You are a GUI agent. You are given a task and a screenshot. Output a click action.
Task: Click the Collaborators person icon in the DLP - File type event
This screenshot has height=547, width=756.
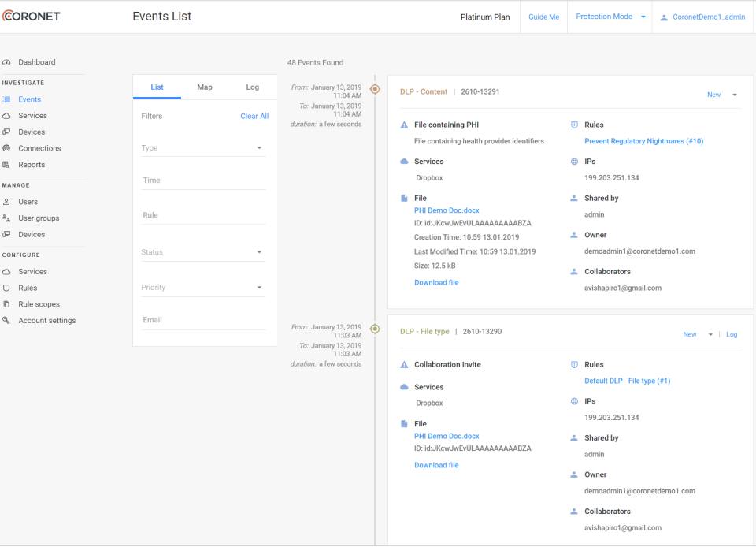(574, 512)
